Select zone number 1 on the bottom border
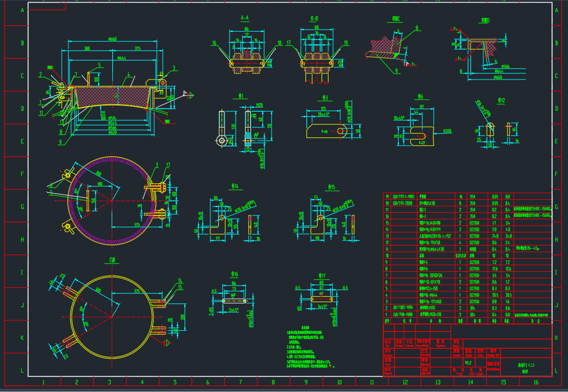Image resolution: width=568 pixels, height=392 pixels. point(44,382)
